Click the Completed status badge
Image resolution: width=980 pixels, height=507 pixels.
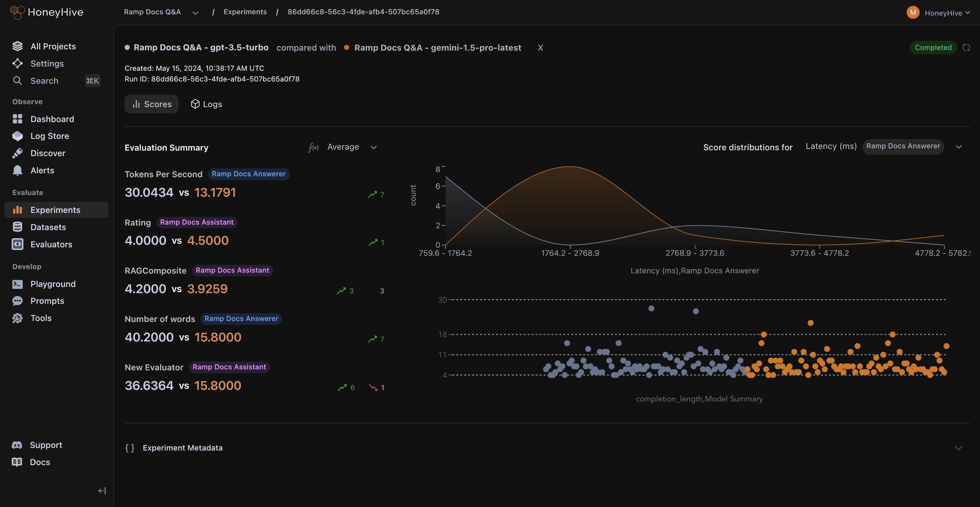coord(933,48)
